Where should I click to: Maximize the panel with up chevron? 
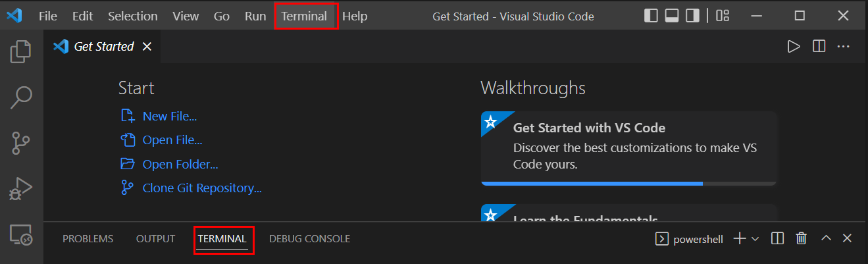pyautogui.click(x=827, y=238)
